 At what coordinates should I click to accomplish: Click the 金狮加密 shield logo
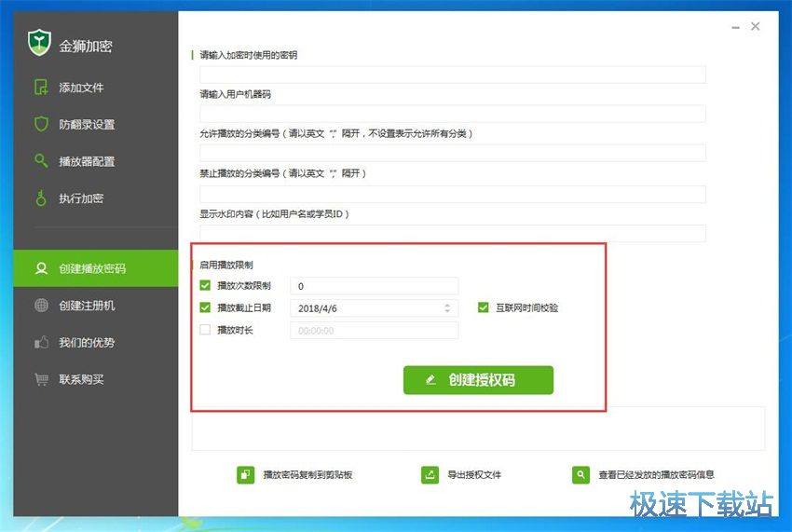coord(39,43)
